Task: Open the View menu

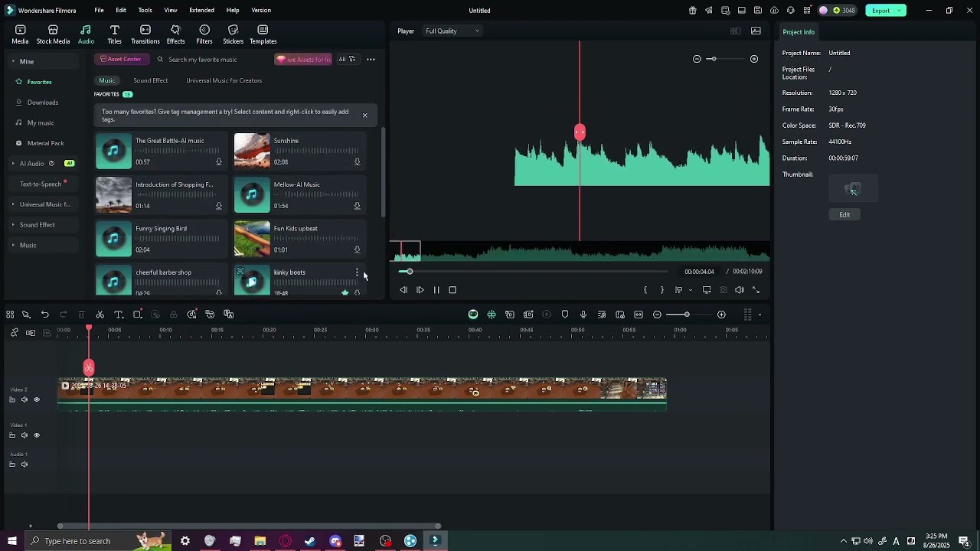Action: [171, 11]
